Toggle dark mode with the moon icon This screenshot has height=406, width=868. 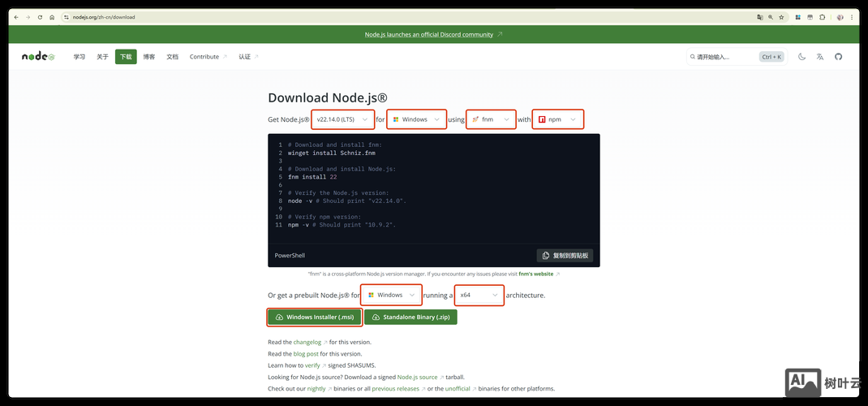pos(801,57)
